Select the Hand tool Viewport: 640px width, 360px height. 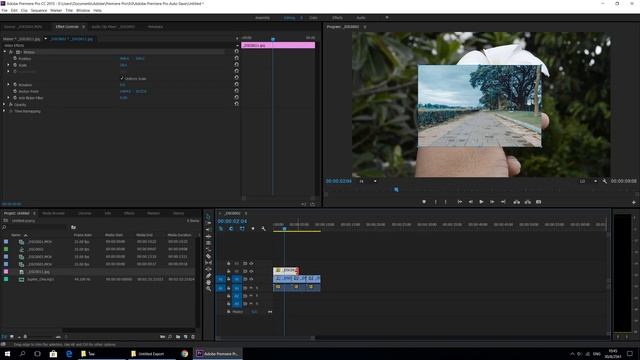[x=209, y=282]
